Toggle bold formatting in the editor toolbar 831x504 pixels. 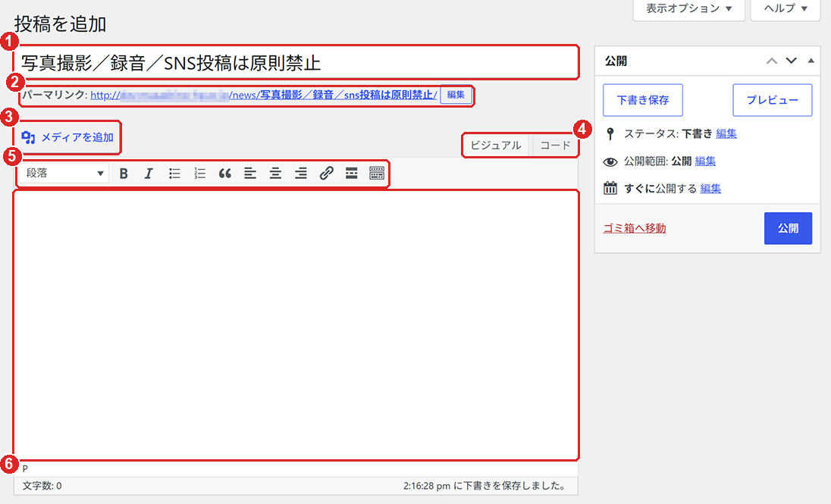click(x=124, y=174)
